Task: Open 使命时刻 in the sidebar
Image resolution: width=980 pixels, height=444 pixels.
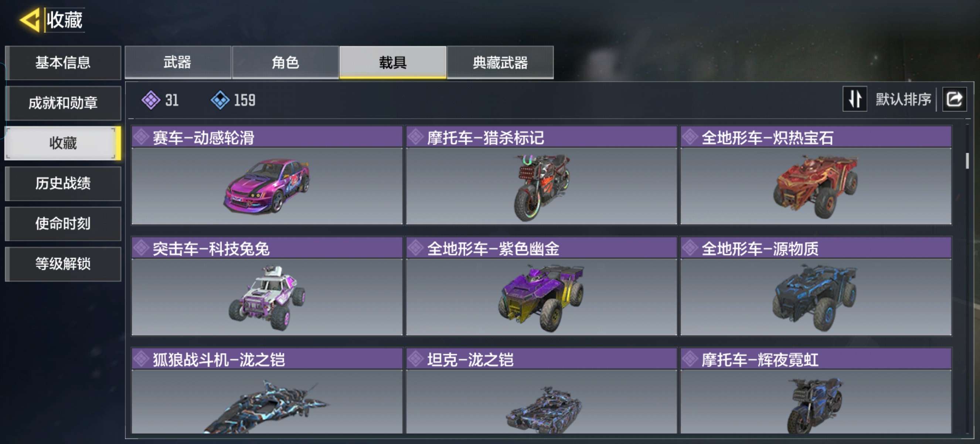Action: pos(63,224)
